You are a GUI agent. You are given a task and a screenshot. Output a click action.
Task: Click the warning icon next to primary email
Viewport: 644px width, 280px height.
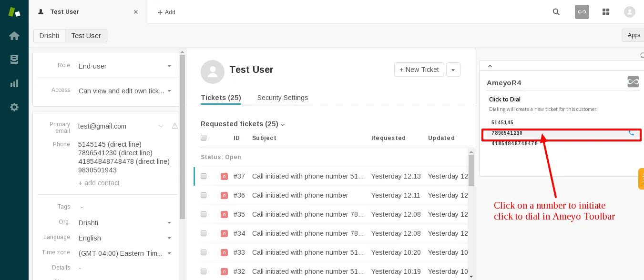point(175,126)
